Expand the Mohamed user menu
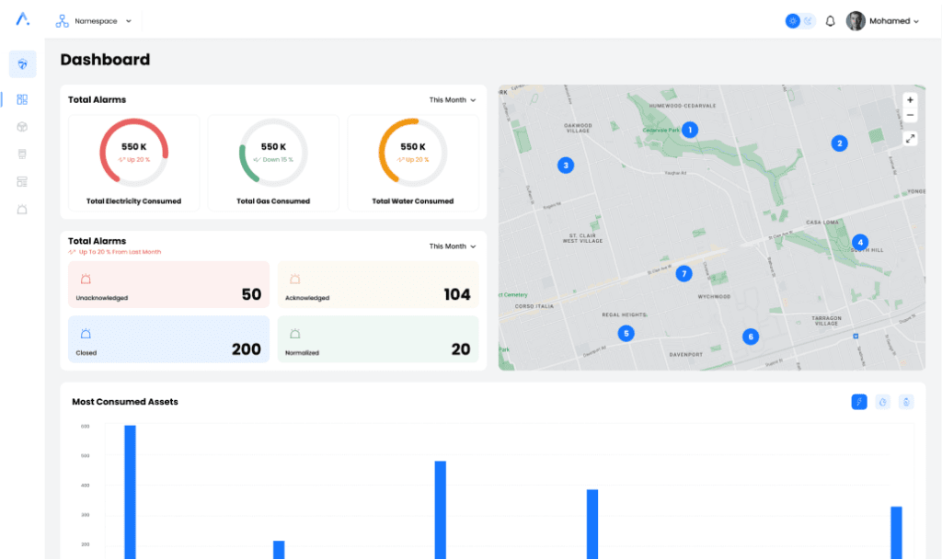The image size is (942, 560). pyautogui.click(x=883, y=21)
